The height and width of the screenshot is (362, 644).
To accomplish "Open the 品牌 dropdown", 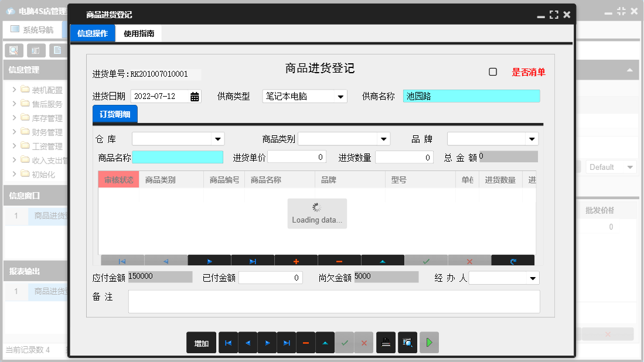I will (531, 139).
